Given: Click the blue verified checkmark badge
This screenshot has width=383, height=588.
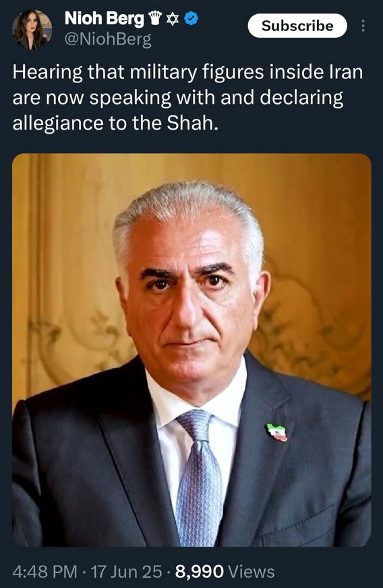Looking at the screenshot, I should [x=191, y=18].
